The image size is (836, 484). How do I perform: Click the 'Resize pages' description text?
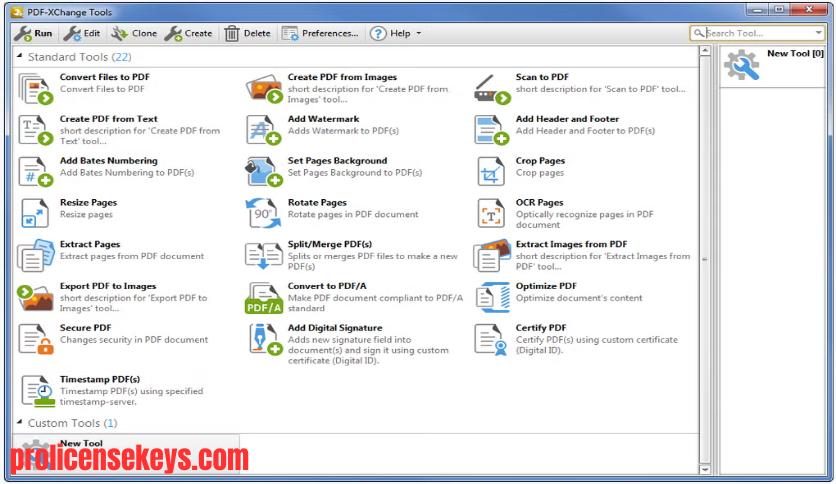click(x=86, y=214)
